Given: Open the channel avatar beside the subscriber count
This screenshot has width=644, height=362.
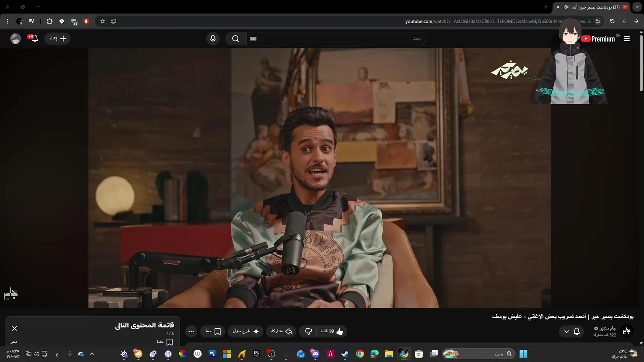Looking at the screenshot, I should pyautogui.click(x=627, y=331).
